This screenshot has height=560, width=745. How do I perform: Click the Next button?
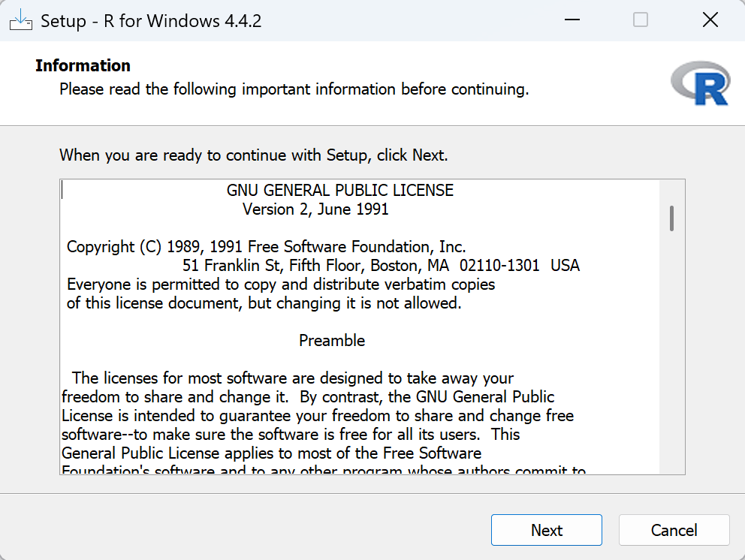click(546, 530)
